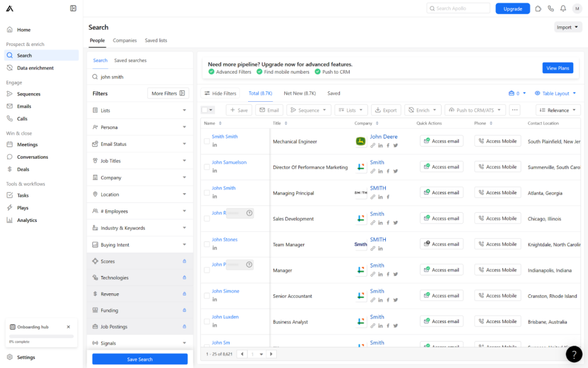588x368 pixels.
Task: Open the Table Layout dropdown
Action: pos(555,93)
